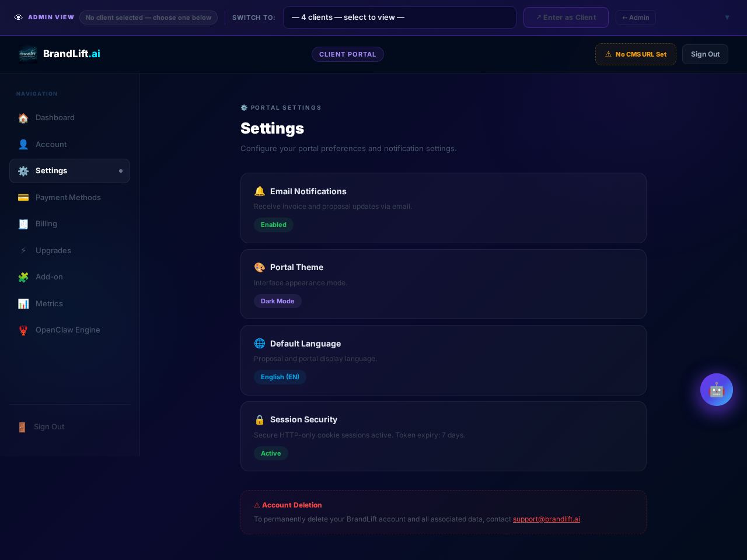Toggle the Dark Mode theme badge

click(277, 301)
